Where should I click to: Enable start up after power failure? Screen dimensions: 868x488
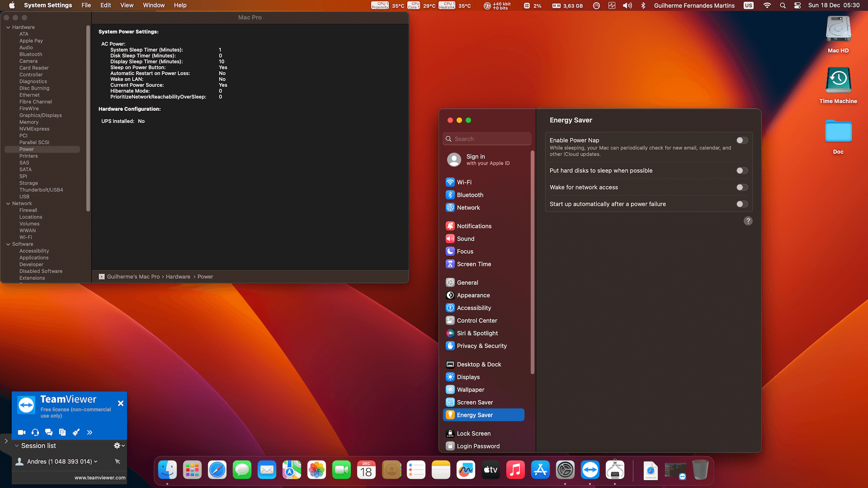(x=742, y=204)
